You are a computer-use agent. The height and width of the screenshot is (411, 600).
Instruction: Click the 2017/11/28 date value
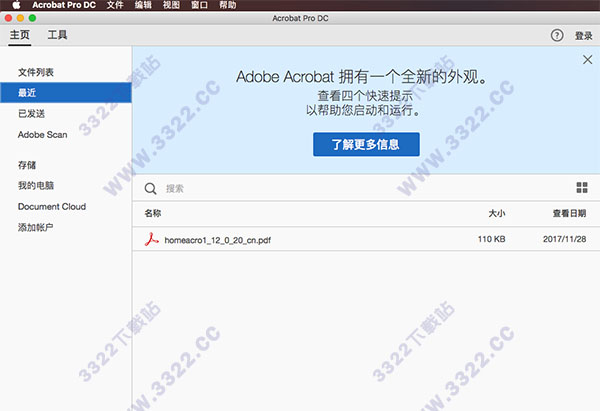pyautogui.click(x=564, y=239)
